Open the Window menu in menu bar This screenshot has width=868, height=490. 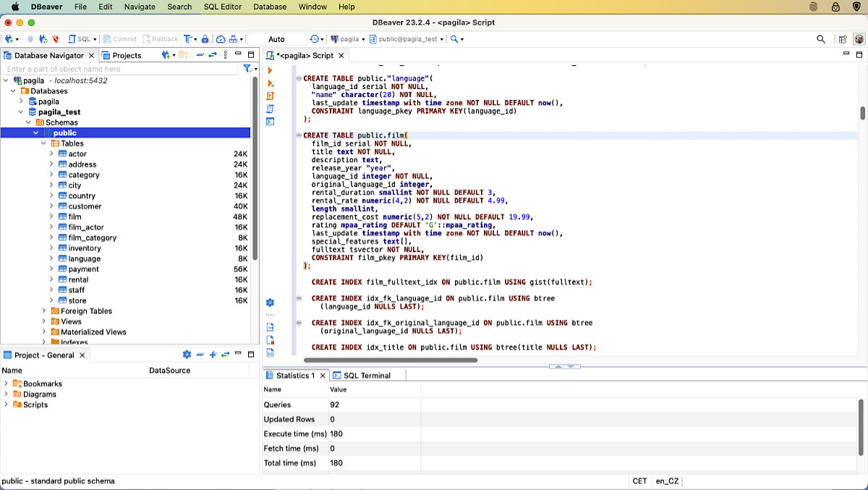pyautogui.click(x=312, y=7)
